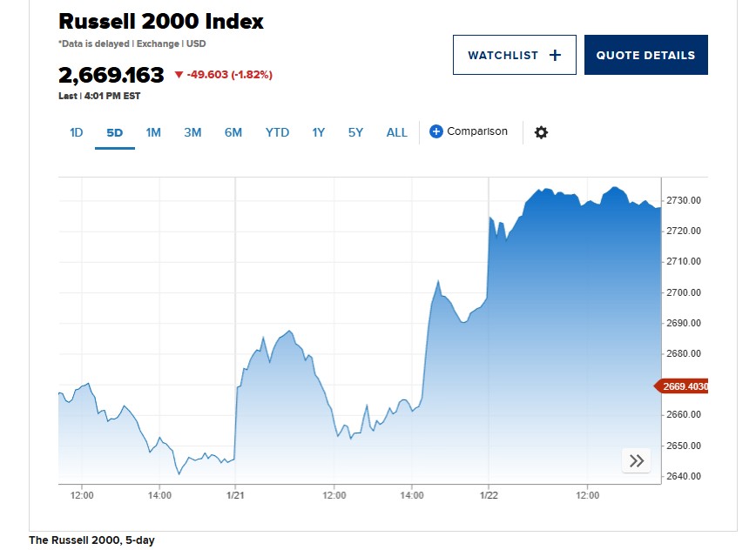Viewport: 756px width, 550px height.
Task: Switch to the YTD time range tab
Action: tap(277, 132)
